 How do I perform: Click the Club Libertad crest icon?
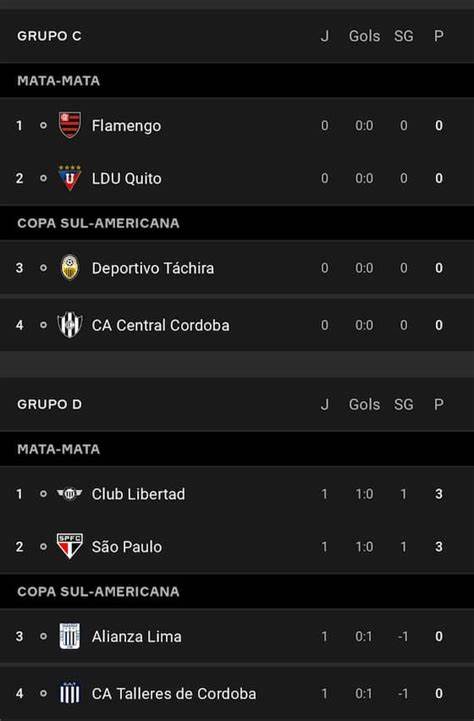[69, 494]
